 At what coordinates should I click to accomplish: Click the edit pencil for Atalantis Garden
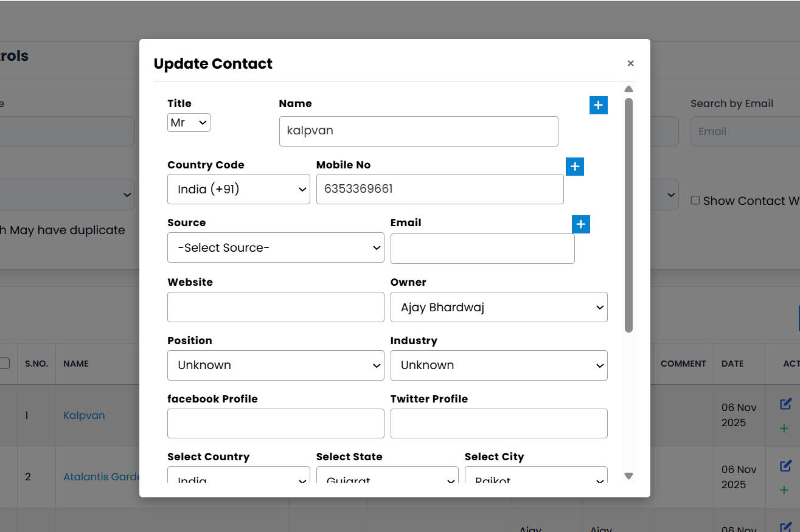pyautogui.click(x=785, y=466)
